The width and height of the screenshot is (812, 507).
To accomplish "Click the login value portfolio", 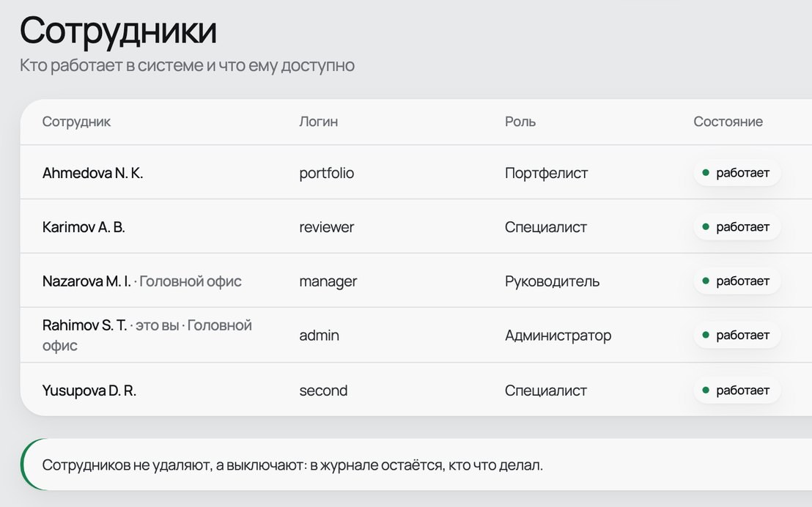I will coord(327,173).
